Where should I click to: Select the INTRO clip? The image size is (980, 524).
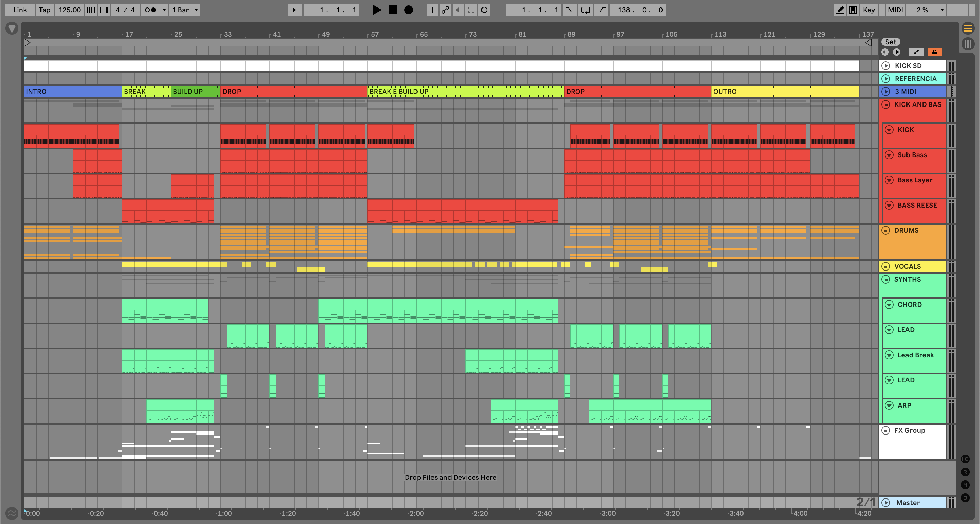(73, 91)
